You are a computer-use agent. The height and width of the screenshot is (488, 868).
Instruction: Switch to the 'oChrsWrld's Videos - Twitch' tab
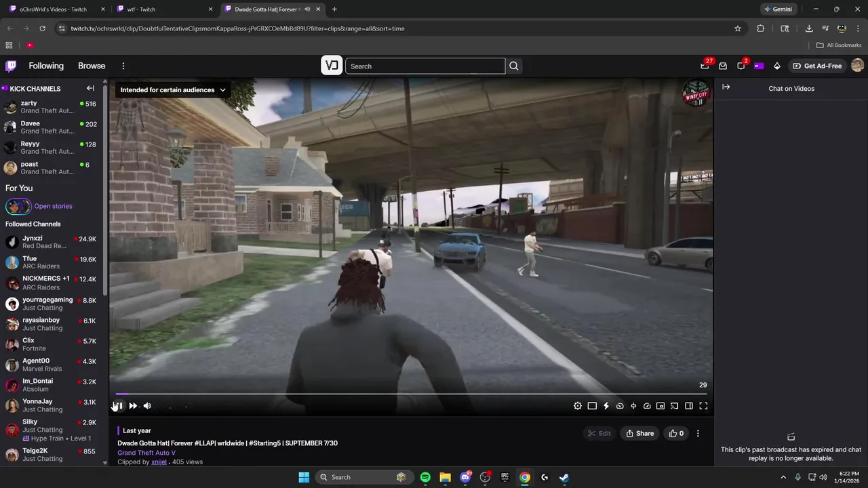[58, 9]
